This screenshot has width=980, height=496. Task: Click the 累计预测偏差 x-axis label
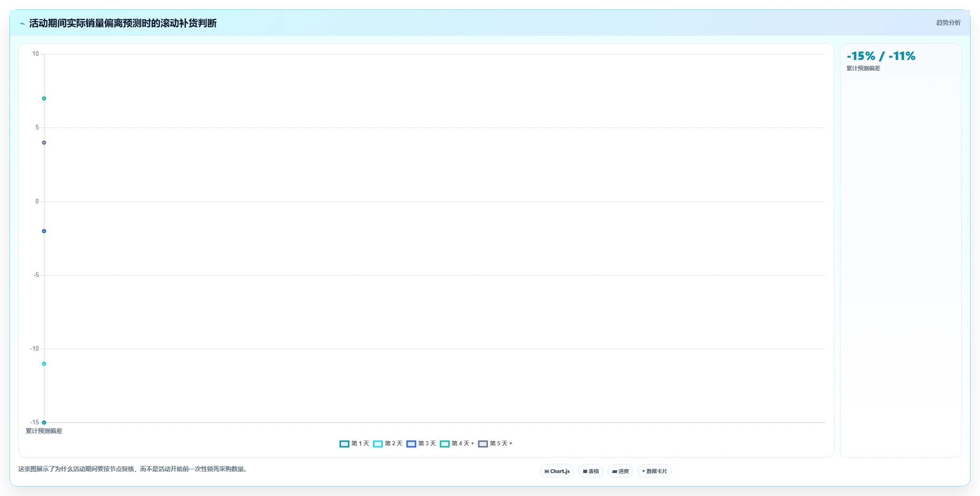44,431
